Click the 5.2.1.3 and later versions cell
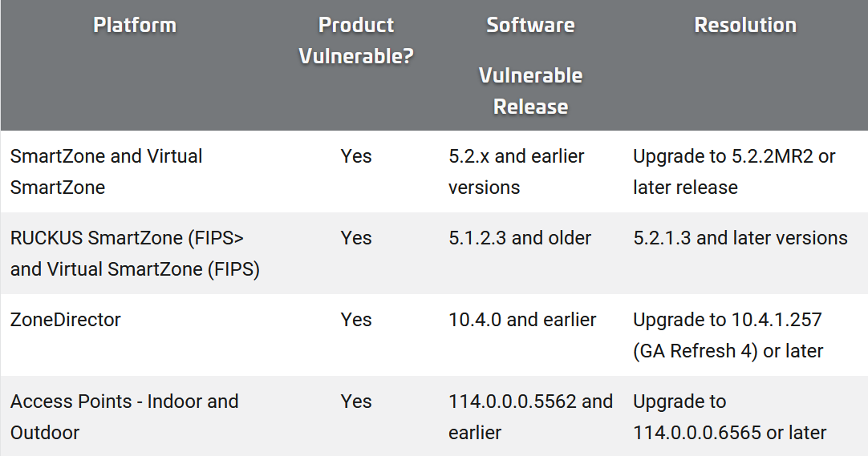This screenshot has width=868, height=456. tap(740, 238)
